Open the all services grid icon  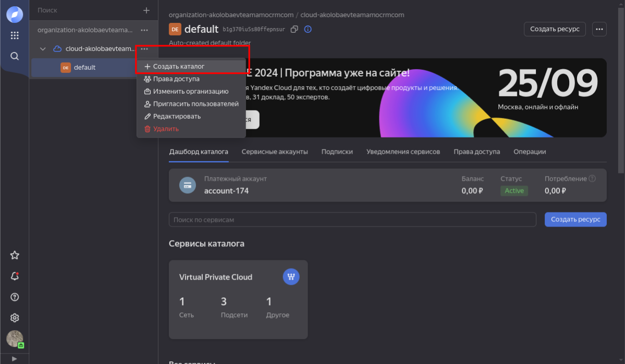point(15,35)
